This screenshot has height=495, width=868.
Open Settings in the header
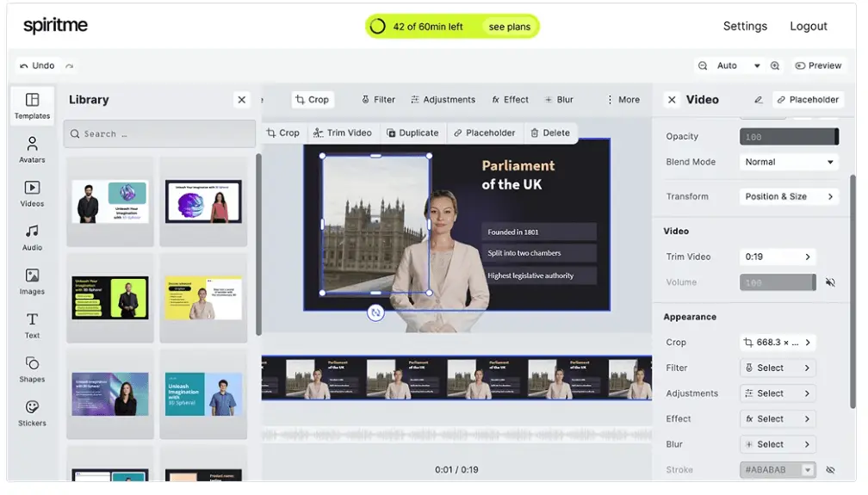(x=745, y=26)
